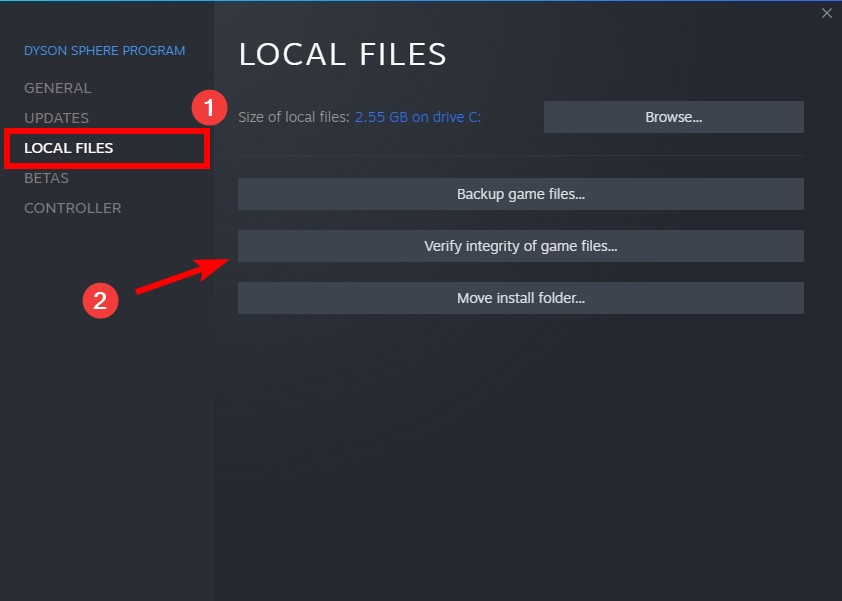Verify integrity of game files

pos(520,246)
